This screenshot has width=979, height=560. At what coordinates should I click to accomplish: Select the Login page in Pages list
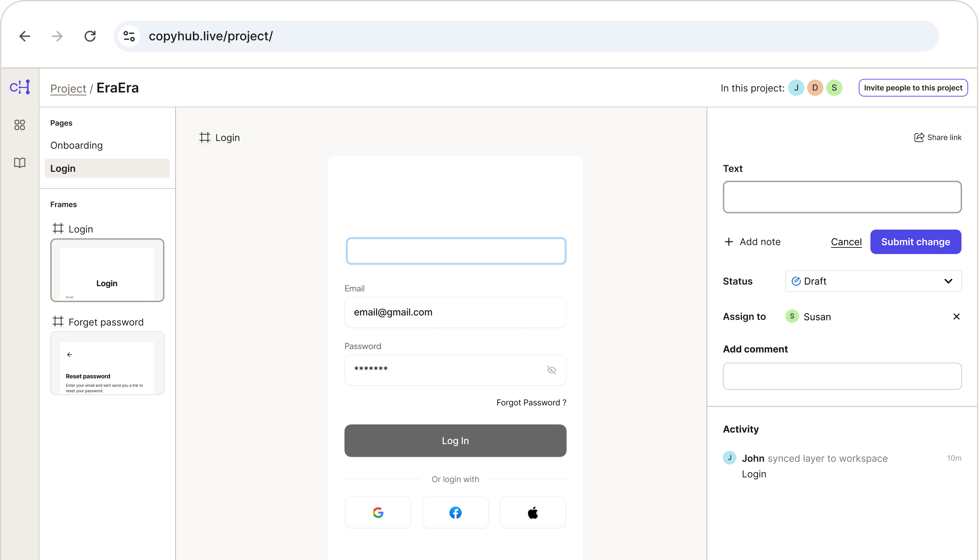click(107, 168)
